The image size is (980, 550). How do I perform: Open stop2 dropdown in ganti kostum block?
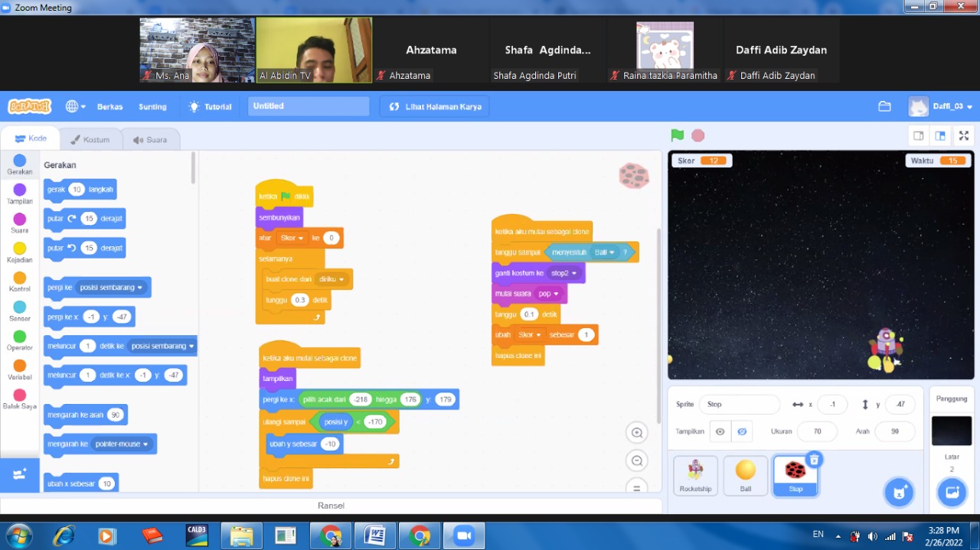(564, 273)
